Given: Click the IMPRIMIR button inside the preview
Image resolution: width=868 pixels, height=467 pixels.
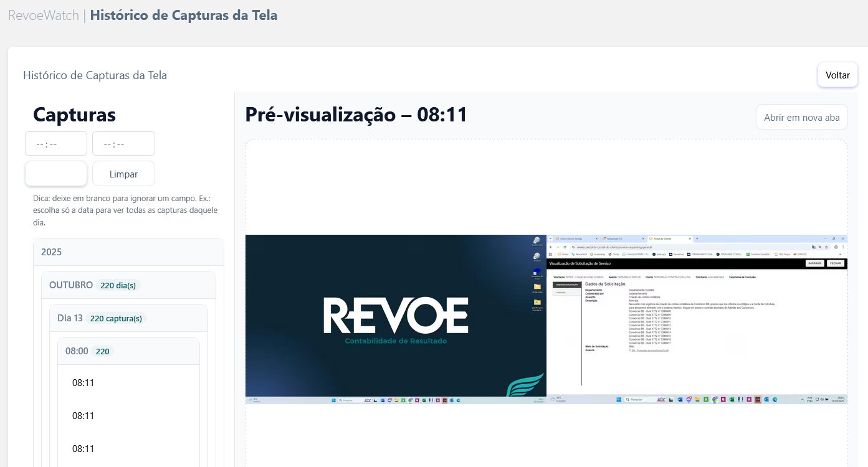Looking at the screenshot, I should pyautogui.click(x=814, y=263).
